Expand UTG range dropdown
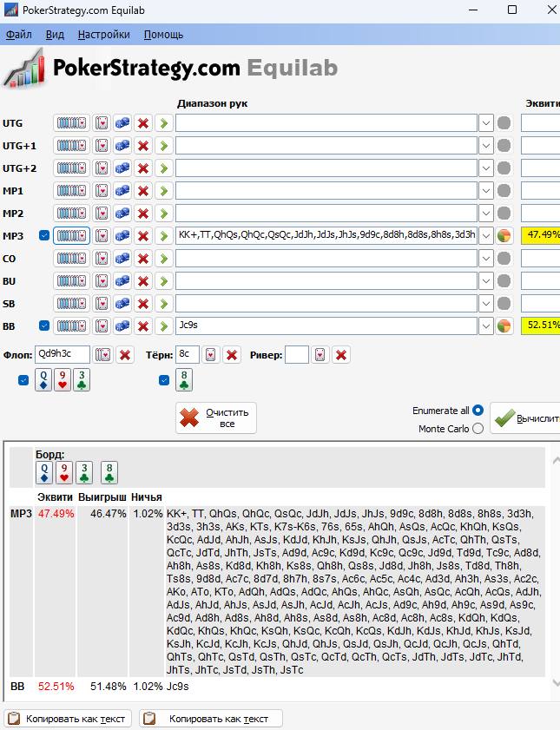The height and width of the screenshot is (730, 560). tap(486, 123)
